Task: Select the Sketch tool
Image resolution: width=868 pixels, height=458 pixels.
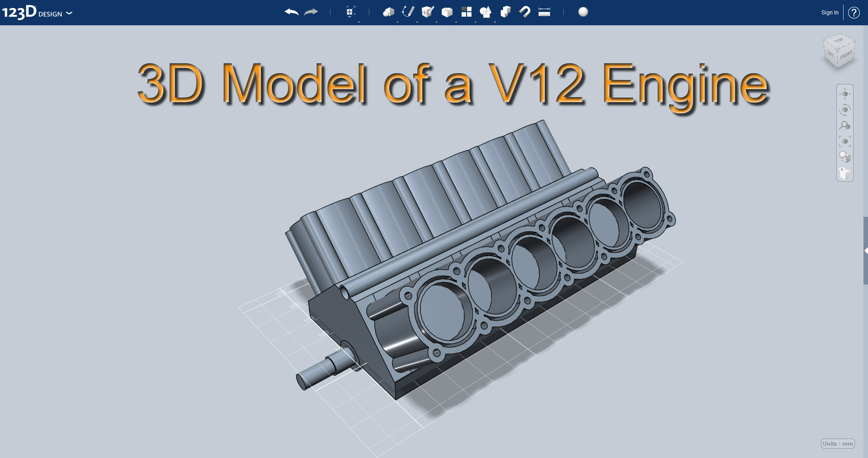Action: pyautogui.click(x=408, y=12)
